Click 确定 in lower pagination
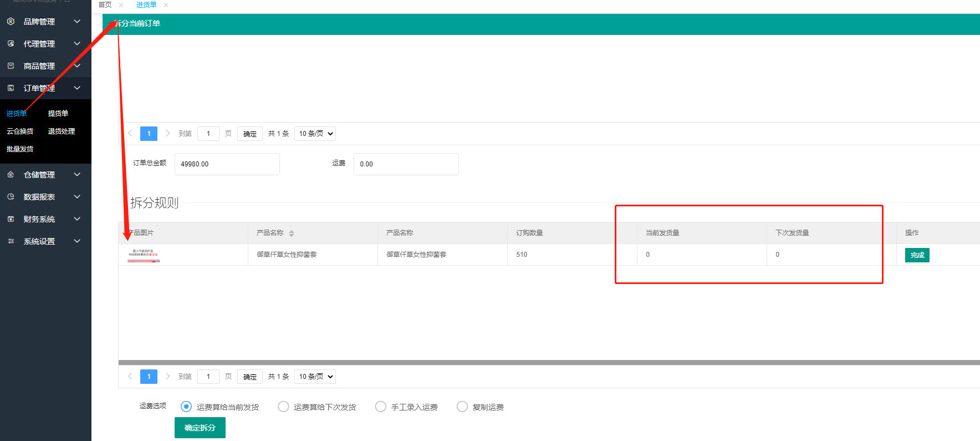This screenshot has height=441, width=980. [250, 377]
